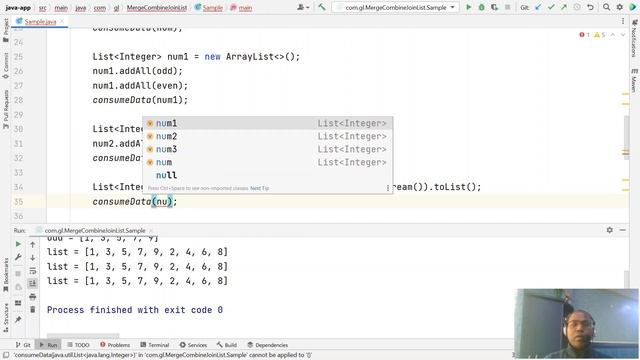Open editor tabs more options menu
The height and width of the screenshot is (360, 640).
click(623, 21)
